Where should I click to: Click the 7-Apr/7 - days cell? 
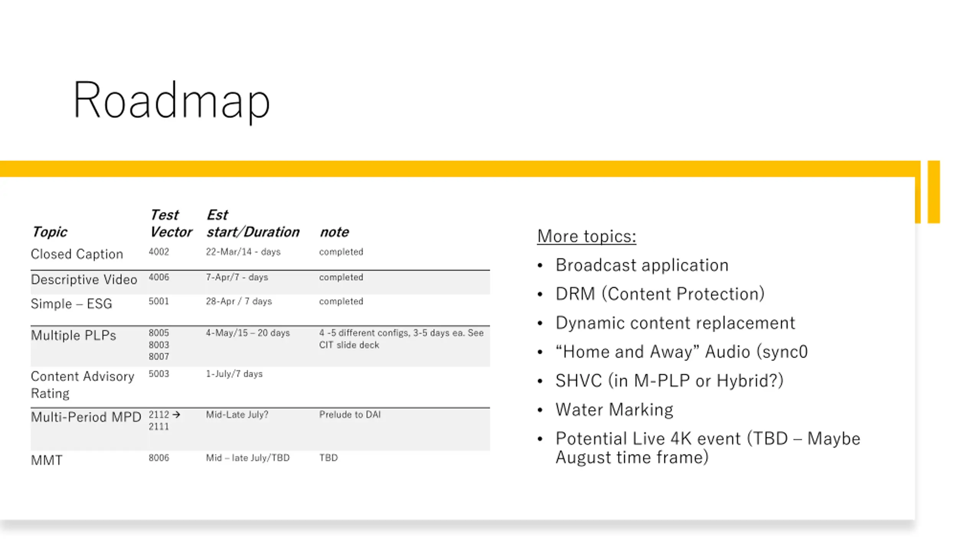(x=237, y=277)
